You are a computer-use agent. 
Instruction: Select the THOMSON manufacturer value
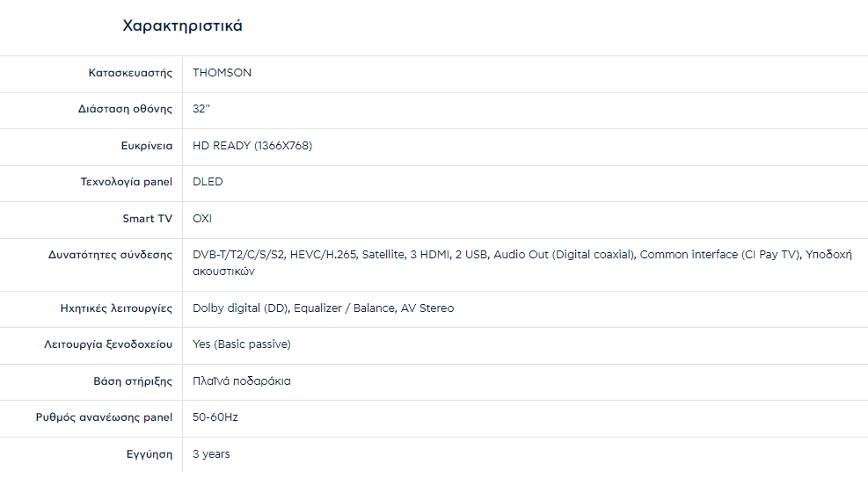tap(222, 73)
